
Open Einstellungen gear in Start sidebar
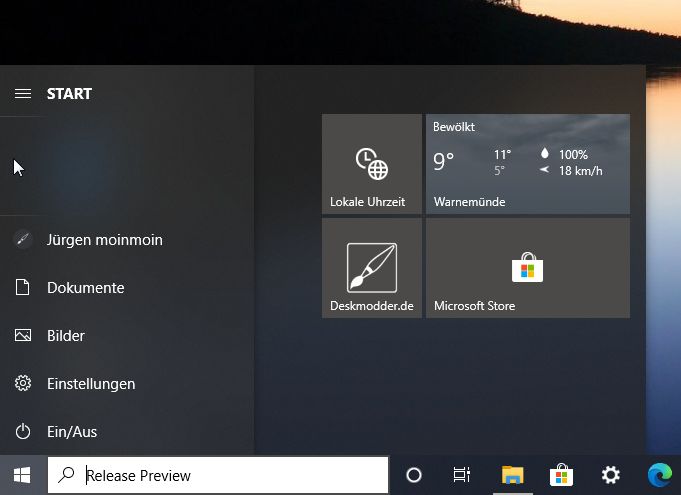[x=23, y=384]
